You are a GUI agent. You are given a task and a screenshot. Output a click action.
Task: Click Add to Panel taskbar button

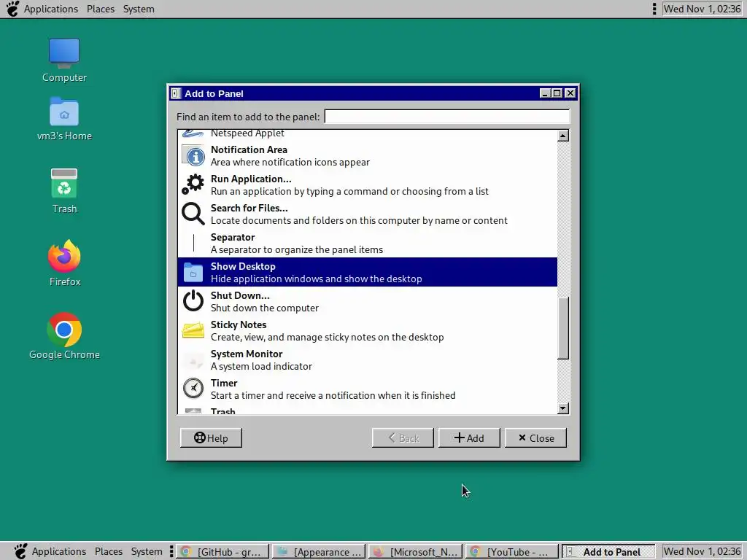point(608,551)
